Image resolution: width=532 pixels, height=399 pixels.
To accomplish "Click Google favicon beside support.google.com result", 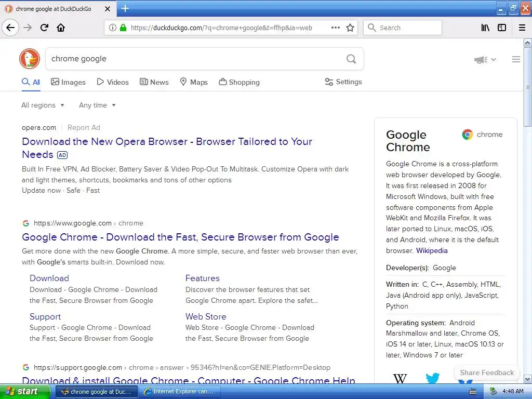I will click(26, 367).
